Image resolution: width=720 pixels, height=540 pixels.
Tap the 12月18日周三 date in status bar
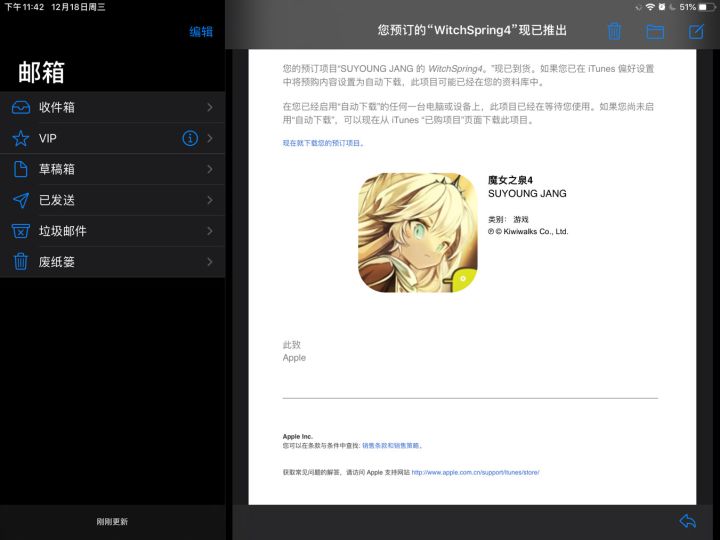pos(78,7)
